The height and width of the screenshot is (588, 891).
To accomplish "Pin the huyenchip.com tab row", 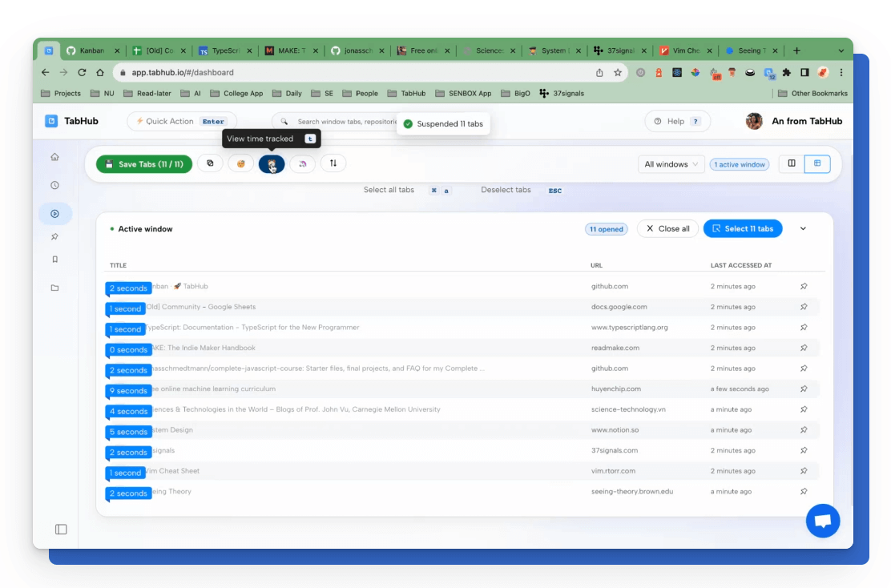I will [x=804, y=389].
